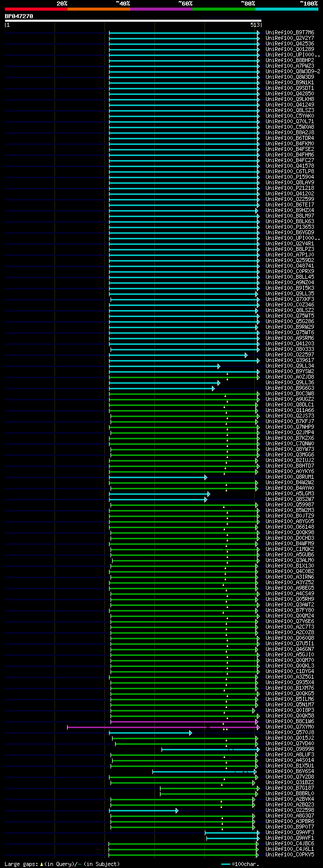
Task: Open hit UniRef100_Q42536
Action: point(290,44)
